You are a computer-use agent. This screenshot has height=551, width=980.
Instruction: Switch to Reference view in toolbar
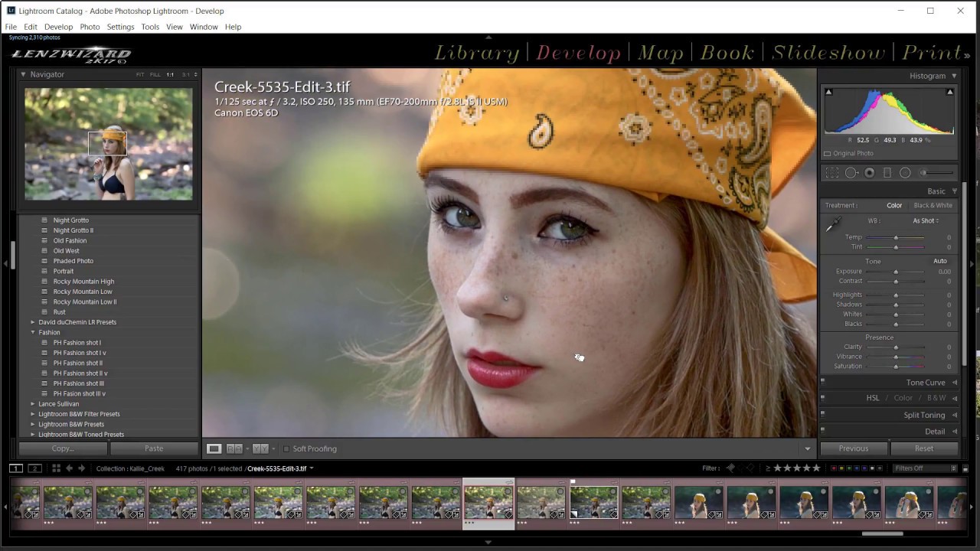(x=235, y=448)
